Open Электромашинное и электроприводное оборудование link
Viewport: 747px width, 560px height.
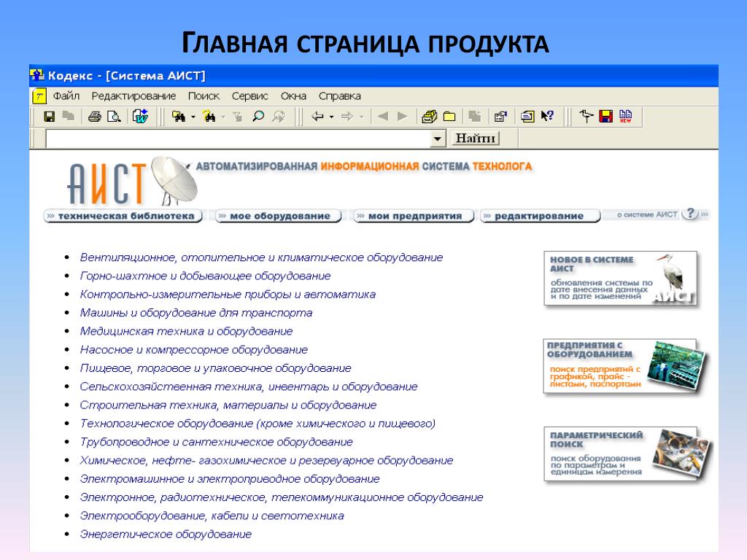pyautogui.click(x=230, y=479)
